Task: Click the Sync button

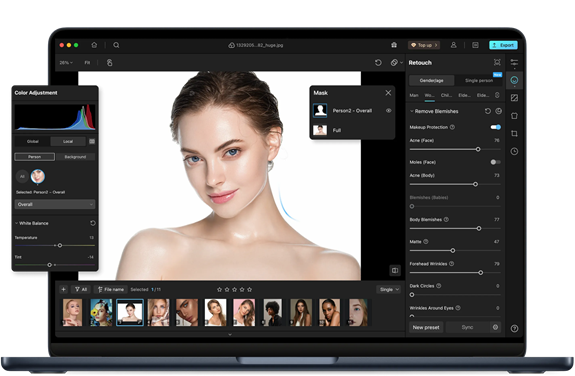Action: (x=467, y=327)
